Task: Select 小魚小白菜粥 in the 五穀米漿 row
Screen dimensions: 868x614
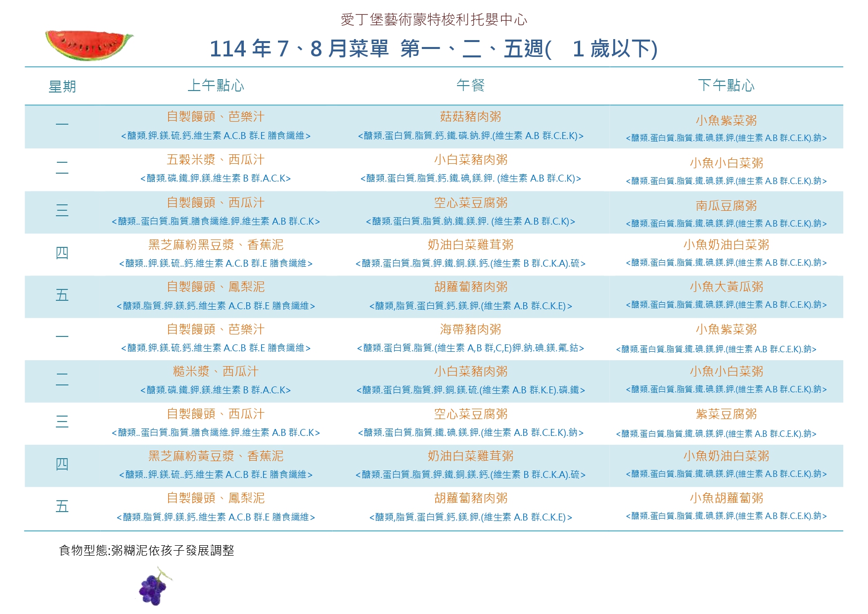Action: [726, 163]
